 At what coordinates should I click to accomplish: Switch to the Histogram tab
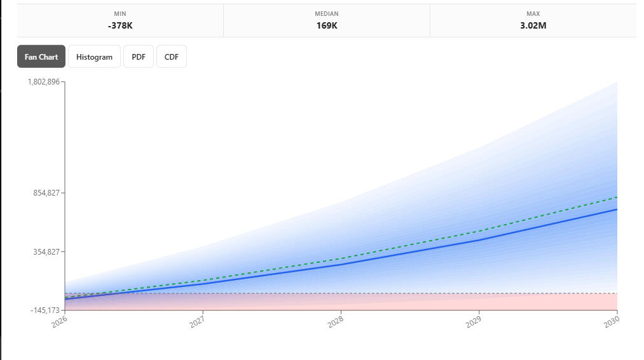pos(94,57)
